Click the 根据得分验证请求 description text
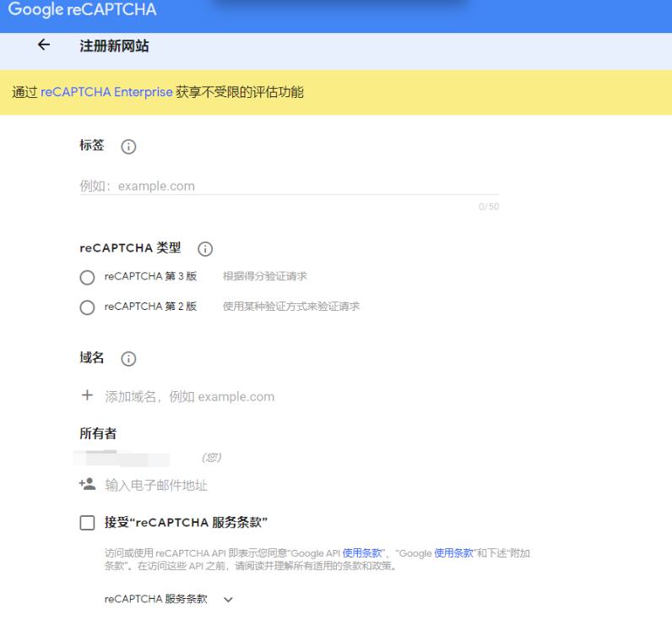This screenshot has height=620, width=672. [264, 276]
